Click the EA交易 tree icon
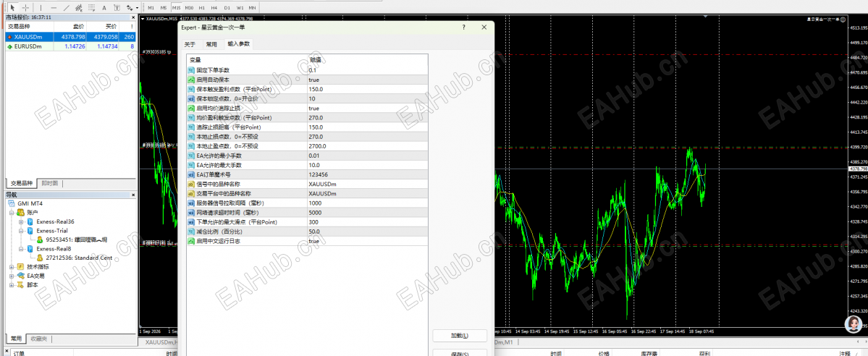 point(20,276)
